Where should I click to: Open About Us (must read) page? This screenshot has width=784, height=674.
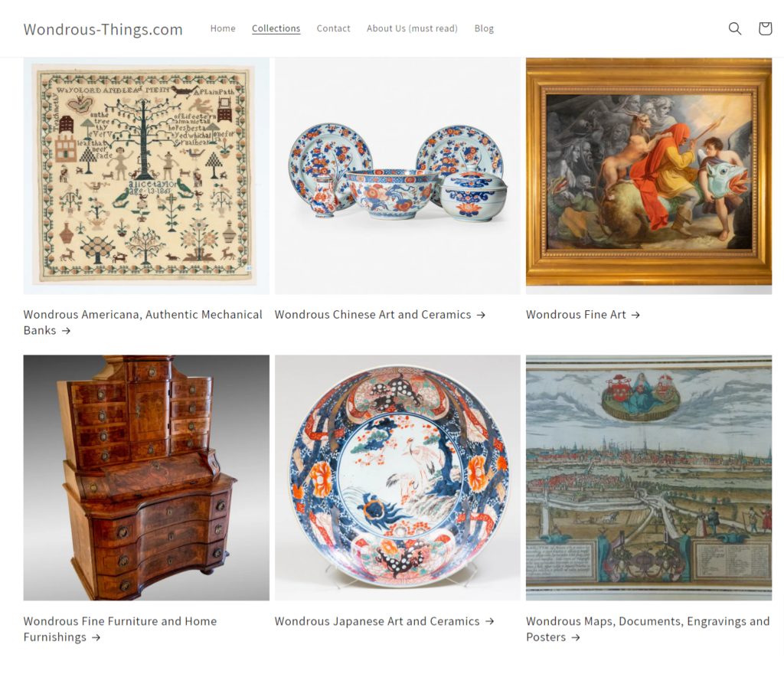[x=412, y=28]
